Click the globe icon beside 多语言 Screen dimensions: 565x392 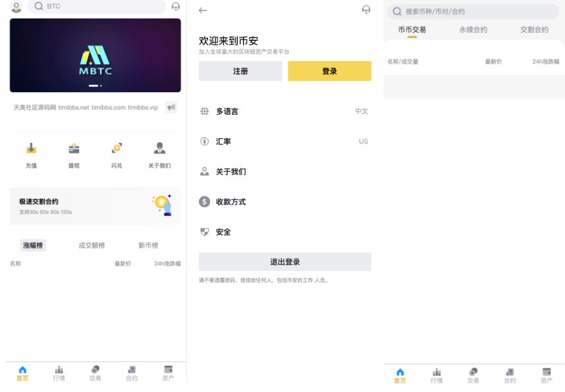coord(204,111)
